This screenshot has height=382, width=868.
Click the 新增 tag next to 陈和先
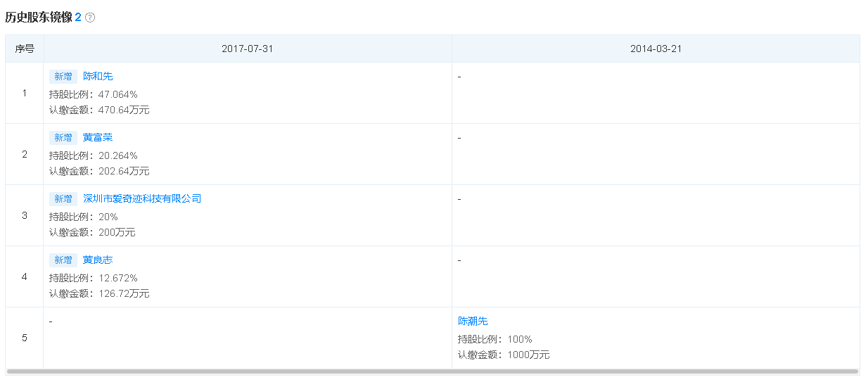coord(63,77)
